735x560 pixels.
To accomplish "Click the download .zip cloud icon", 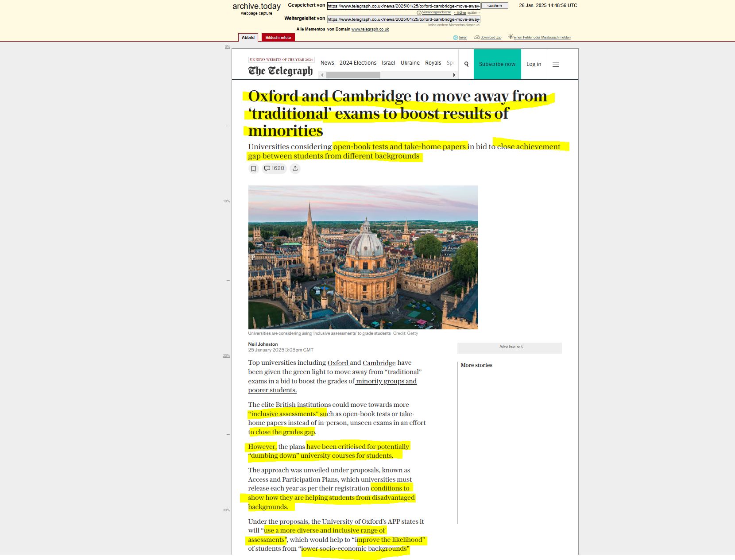I will pyautogui.click(x=477, y=37).
